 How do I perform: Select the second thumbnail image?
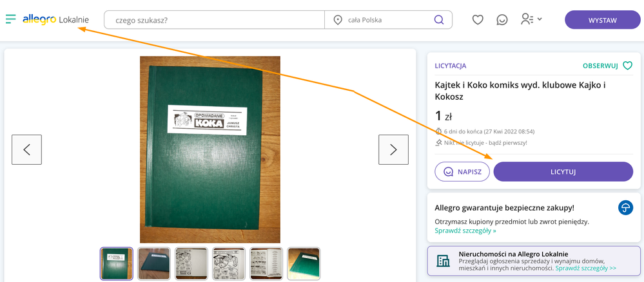pos(154,263)
